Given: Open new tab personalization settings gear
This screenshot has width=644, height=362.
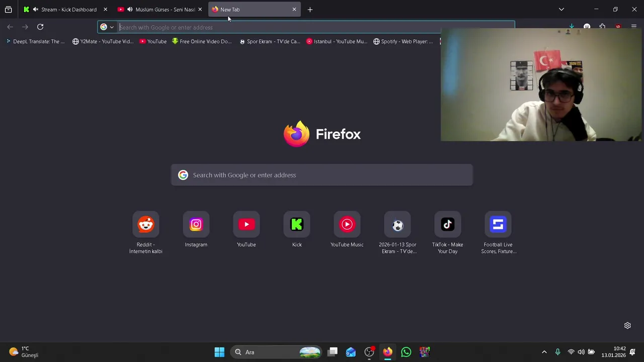Looking at the screenshot, I should pos(627,325).
